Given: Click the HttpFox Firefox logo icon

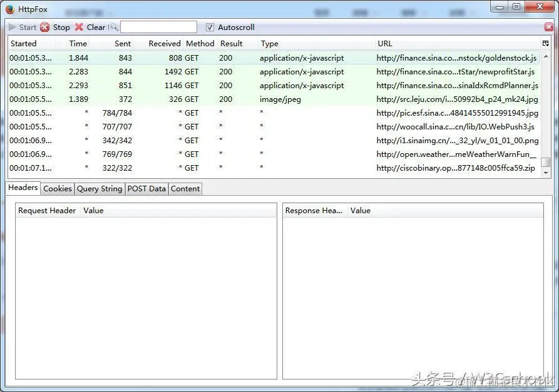Looking at the screenshot, I should [11, 9].
